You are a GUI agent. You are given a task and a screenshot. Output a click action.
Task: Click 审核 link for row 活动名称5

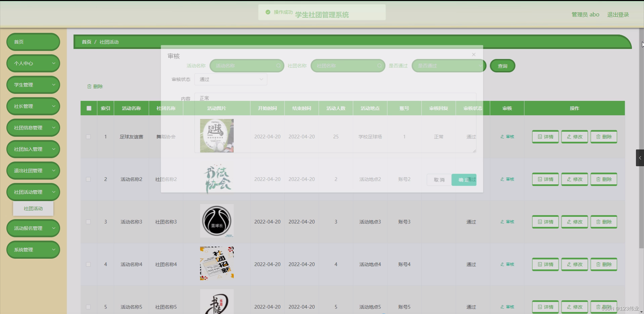[507, 307]
